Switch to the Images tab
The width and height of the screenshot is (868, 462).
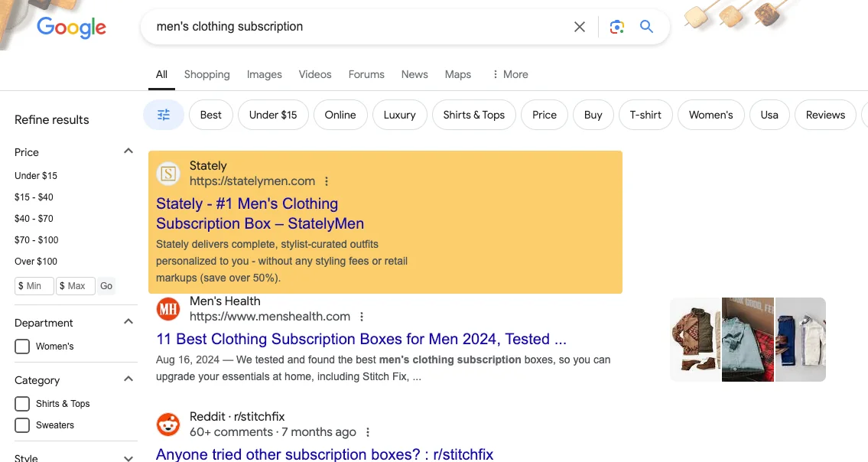264,74
